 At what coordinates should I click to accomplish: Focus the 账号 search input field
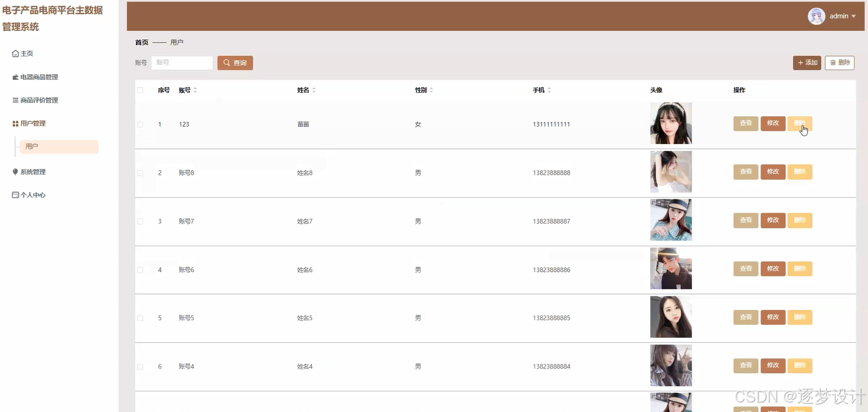[182, 63]
